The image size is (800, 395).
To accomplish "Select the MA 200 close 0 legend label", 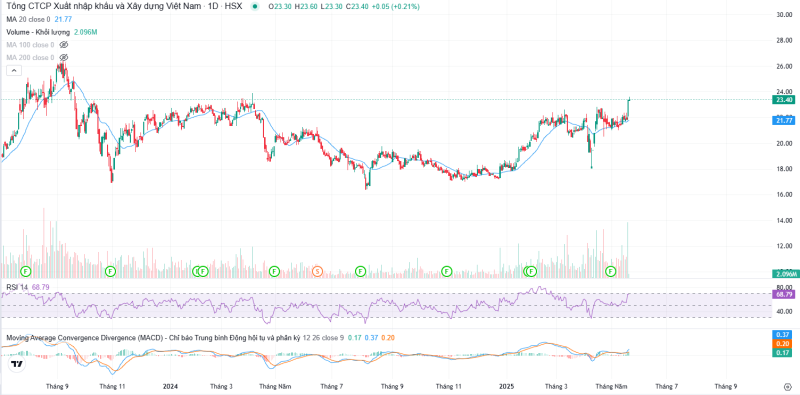I will (30, 58).
